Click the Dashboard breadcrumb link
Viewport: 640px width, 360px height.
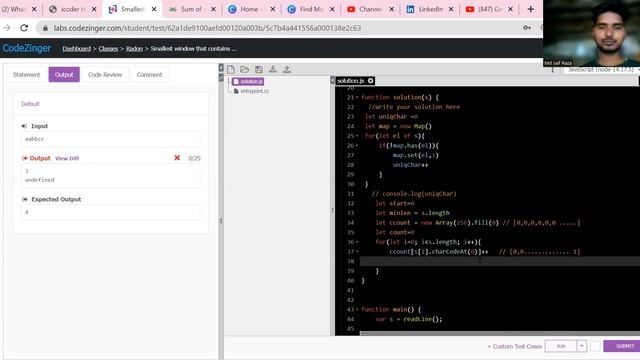click(76, 49)
